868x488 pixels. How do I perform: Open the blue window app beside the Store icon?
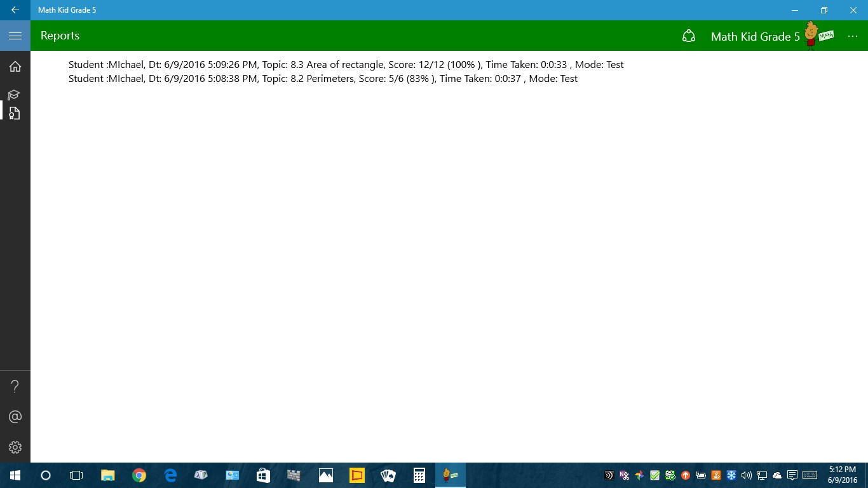coord(233,475)
